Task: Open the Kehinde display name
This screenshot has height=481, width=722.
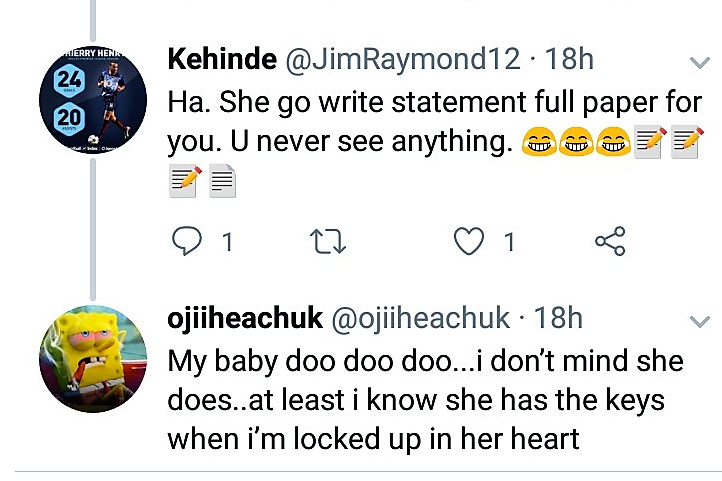Action: 222,59
